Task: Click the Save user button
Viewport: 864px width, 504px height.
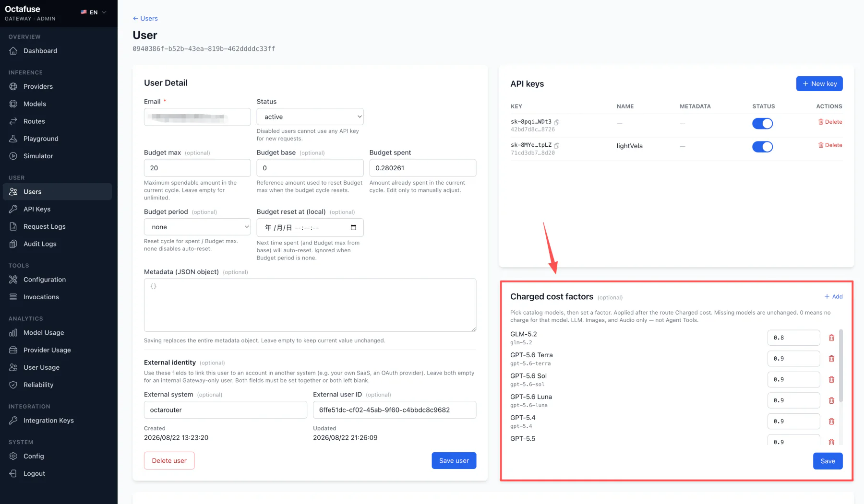Action: click(x=454, y=460)
